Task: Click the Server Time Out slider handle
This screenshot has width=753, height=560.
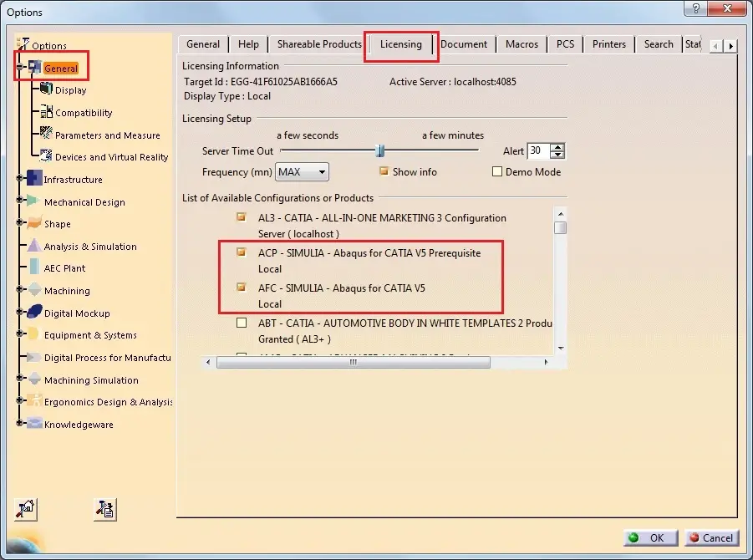Action: click(x=380, y=150)
